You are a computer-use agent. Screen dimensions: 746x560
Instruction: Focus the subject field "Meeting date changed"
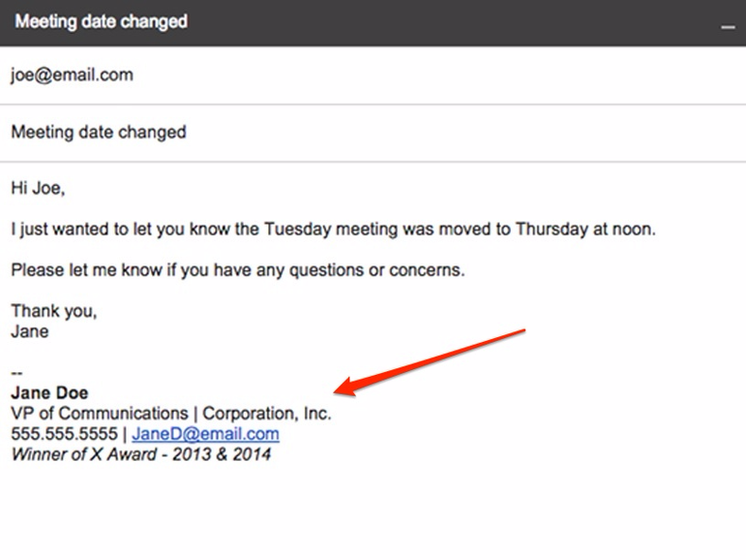click(98, 132)
